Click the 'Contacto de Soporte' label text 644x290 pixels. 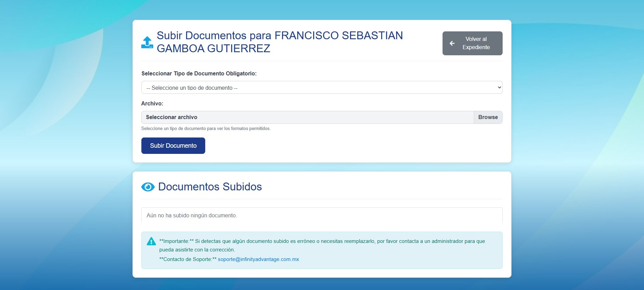point(188,259)
